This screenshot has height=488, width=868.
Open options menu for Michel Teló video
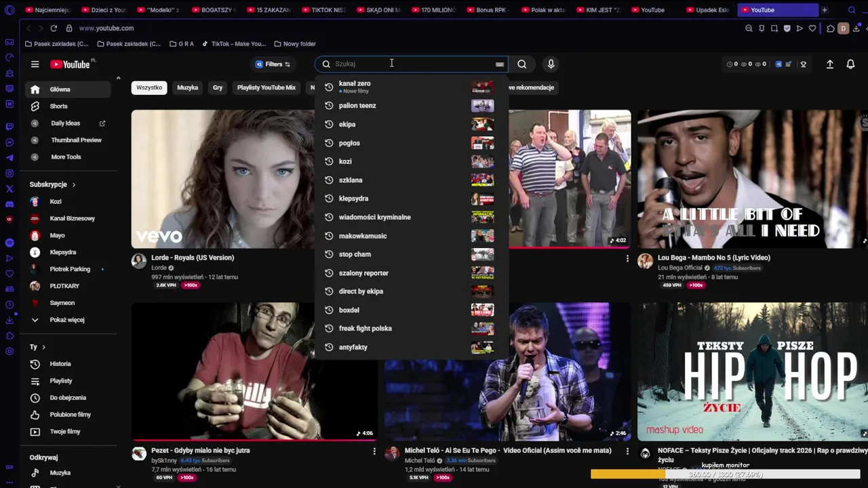[627, 451]
